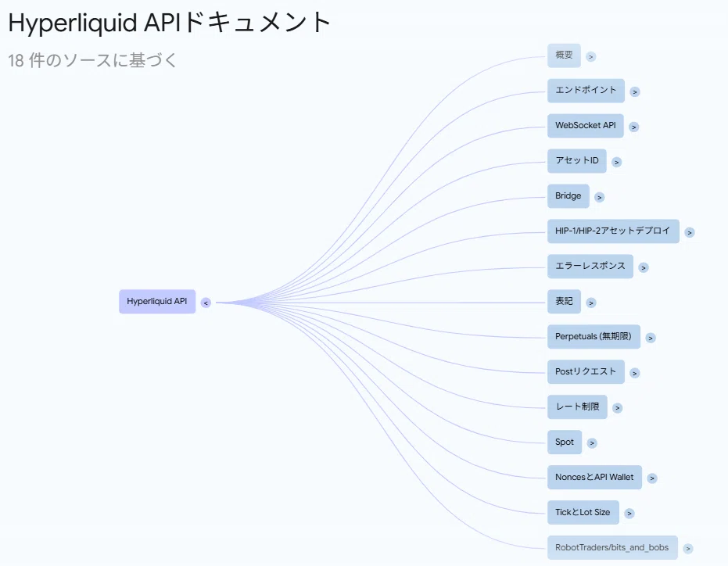Expand the 表記 node chevron
This screenshot has height=566, width=728.
pyautogui.click(x=590, y=303)
